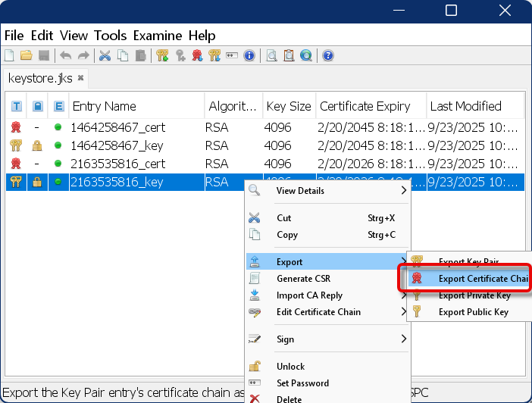Screen dimensions: 532x403
Task: Expand the View Details submenu
Action: tap(326, 191)
